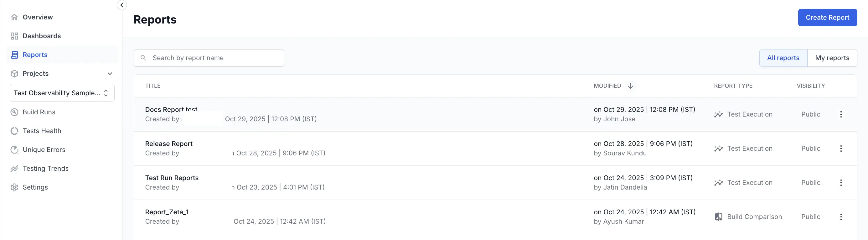Click the Unique Errors clock icon
This screenshot has height=240, width=868.
(14, 149)
